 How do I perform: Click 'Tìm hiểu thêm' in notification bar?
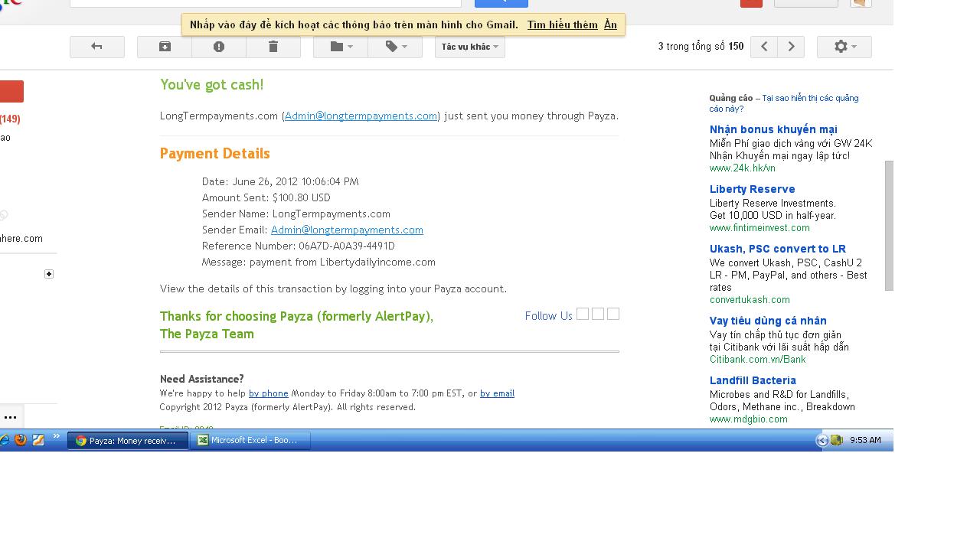(x=563, y=25)
